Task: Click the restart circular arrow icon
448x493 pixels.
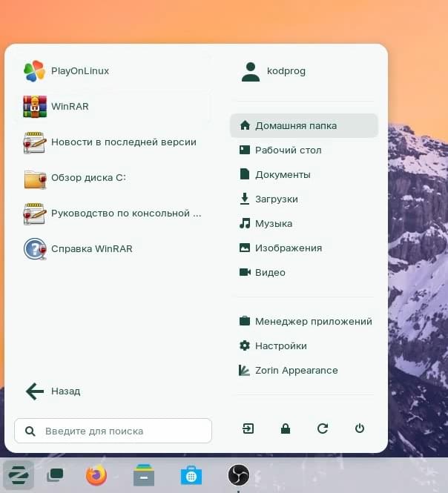Action: (x=323, y=429)
